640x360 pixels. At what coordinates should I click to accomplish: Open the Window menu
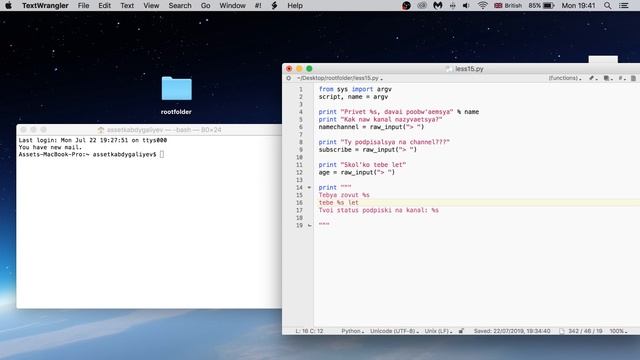(233, 5)
